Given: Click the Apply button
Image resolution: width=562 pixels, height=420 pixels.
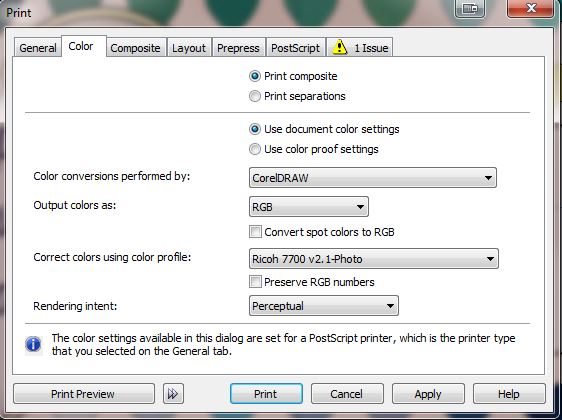Looking at the screenshot, I should [428, 394].
